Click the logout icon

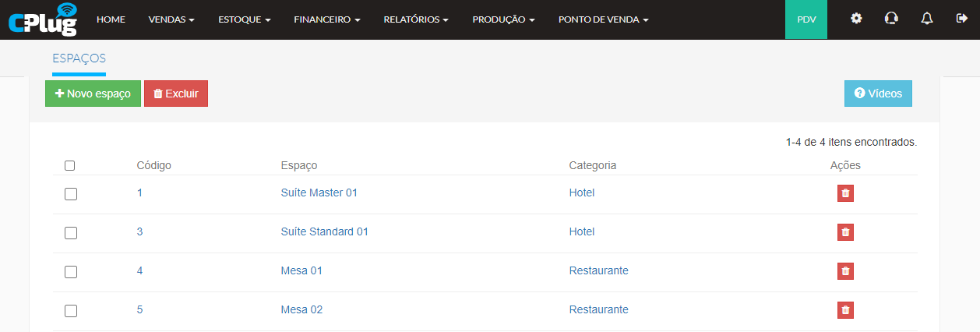coord(961,19)
